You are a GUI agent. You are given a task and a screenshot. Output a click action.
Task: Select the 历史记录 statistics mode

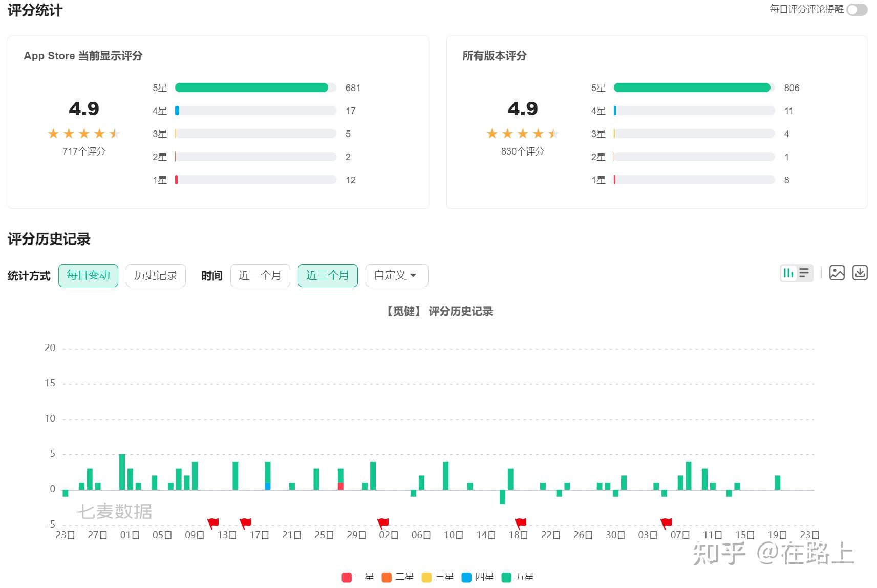(156, 275)
